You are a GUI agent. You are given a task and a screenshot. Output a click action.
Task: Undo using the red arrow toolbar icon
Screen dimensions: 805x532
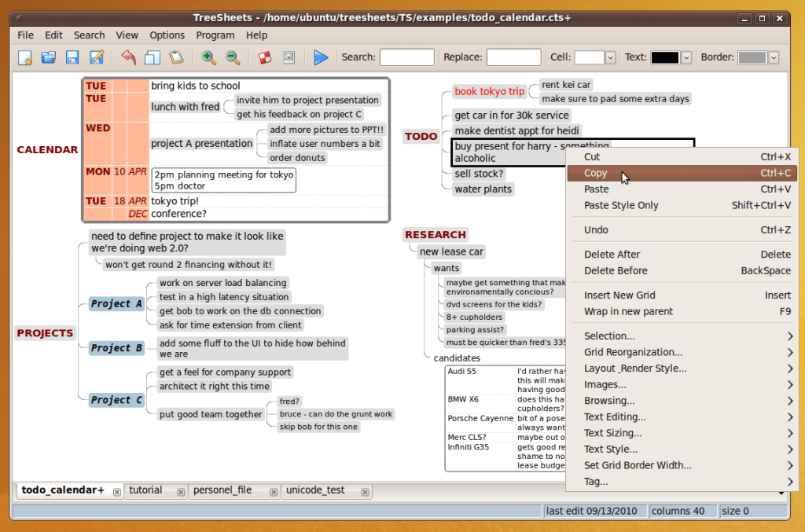point(129,57)
